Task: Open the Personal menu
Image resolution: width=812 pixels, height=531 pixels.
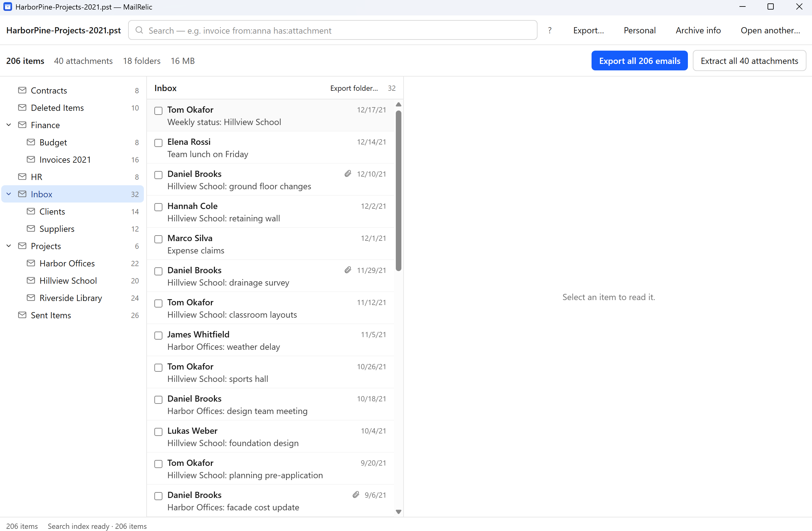Action: [x=639, y=30]
